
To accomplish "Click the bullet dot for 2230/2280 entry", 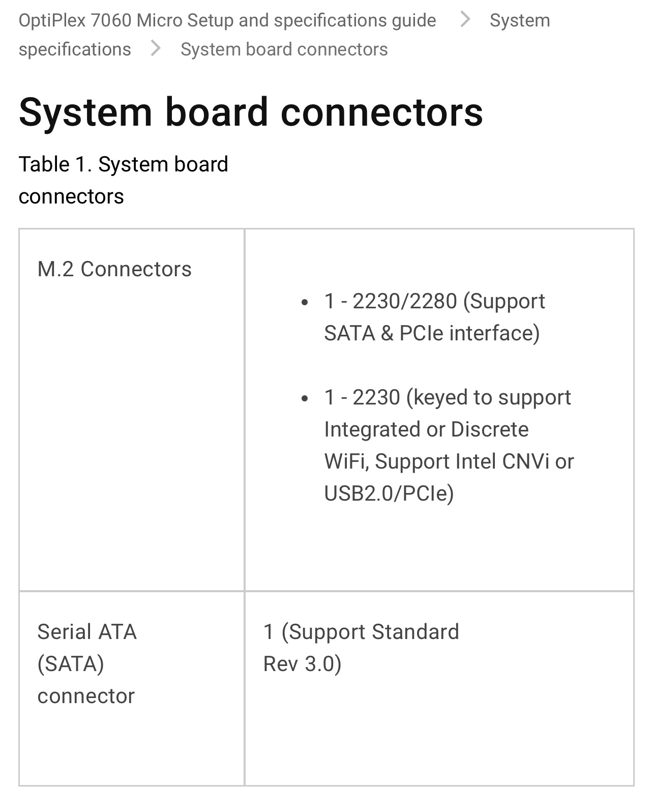I will point(305,302).
